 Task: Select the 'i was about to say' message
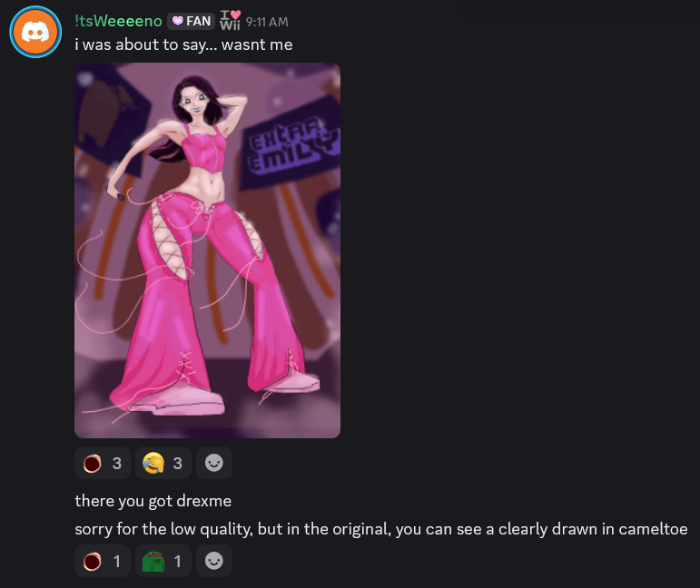pos(183,44)
